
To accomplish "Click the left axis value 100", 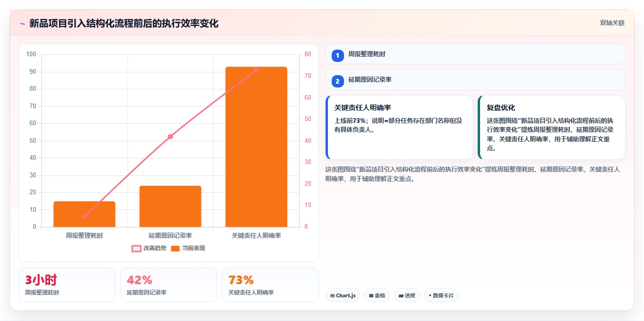I will pyautogui.click(x=31, y=54).
